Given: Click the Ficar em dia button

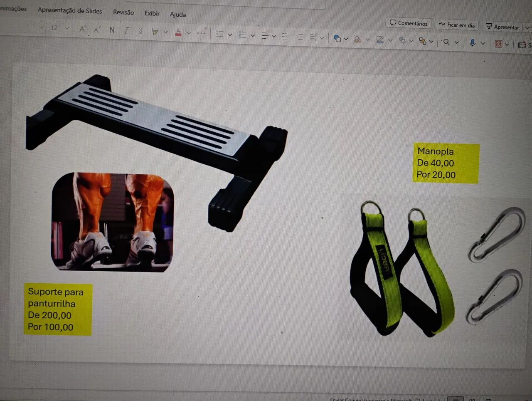Looking at the screenshot, I should point(457,25).
